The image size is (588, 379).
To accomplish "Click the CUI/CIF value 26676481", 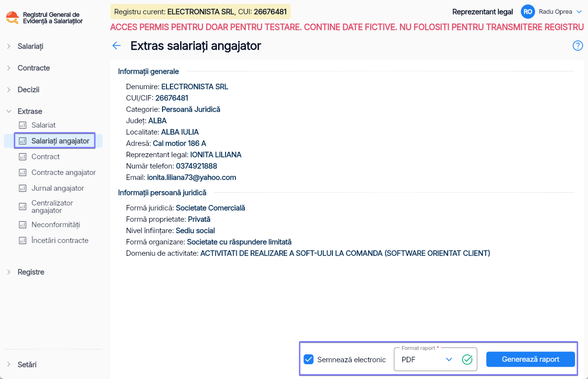I will tap(172, 98).
